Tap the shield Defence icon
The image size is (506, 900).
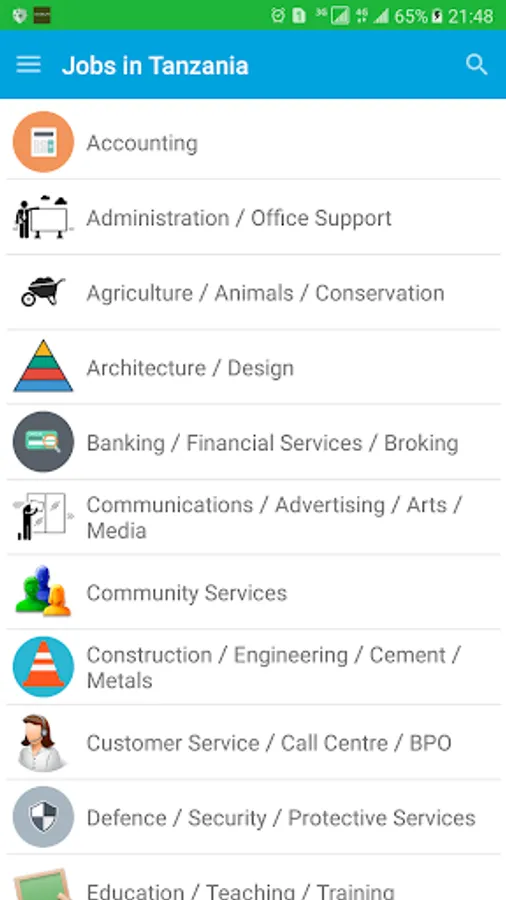(x=44, y=817)
